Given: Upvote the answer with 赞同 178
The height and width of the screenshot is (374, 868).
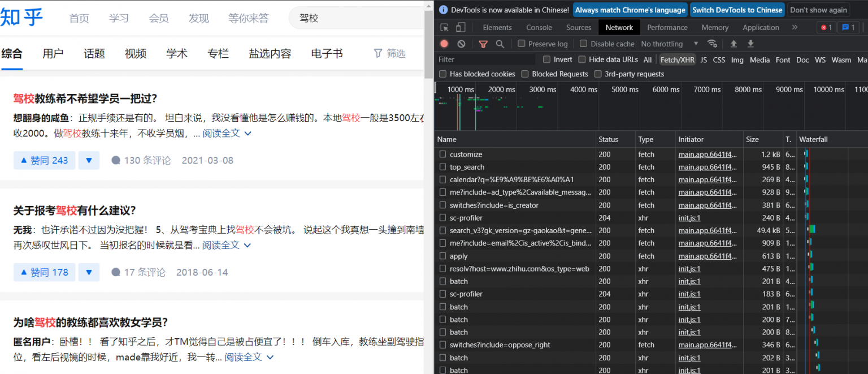Looking at the screenshot, I should tap(44, 272).
